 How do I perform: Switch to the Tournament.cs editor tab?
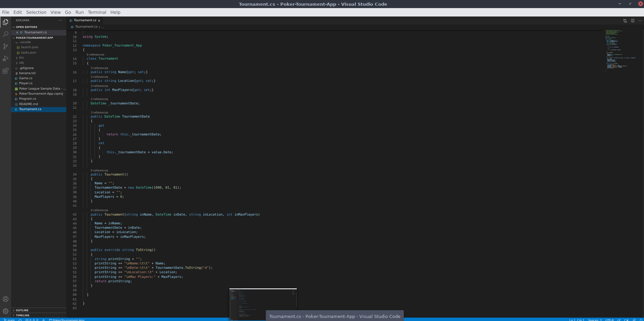84,20
